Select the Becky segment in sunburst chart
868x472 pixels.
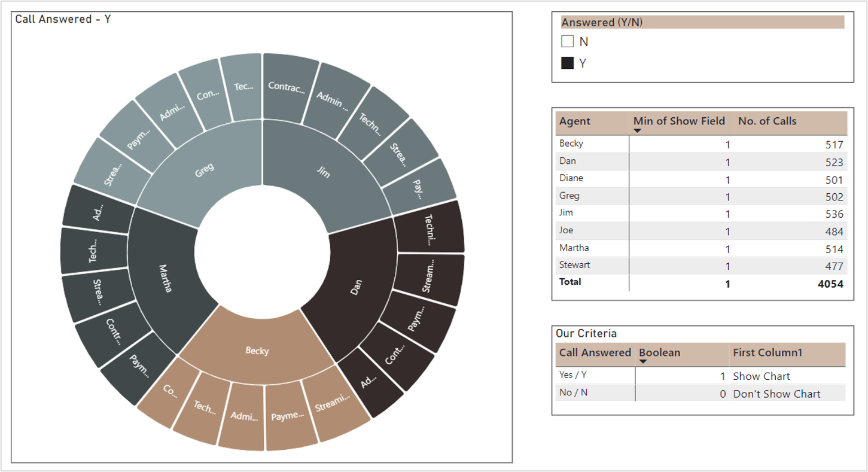tap(257, 350)
